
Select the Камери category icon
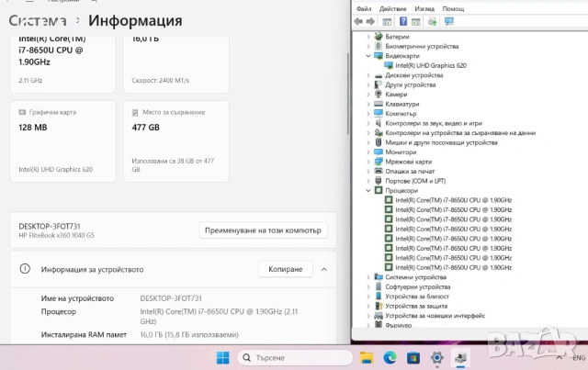pyautogui.click(x=379, y=94)
